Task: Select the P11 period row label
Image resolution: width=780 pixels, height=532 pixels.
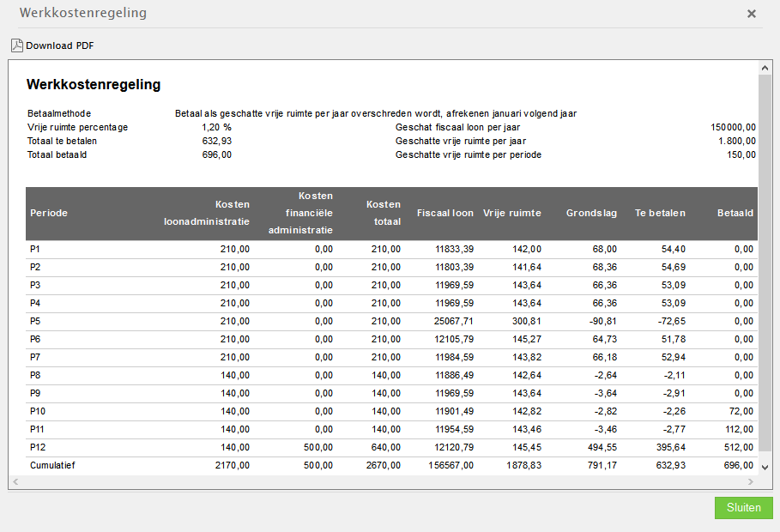Action: 37,429
